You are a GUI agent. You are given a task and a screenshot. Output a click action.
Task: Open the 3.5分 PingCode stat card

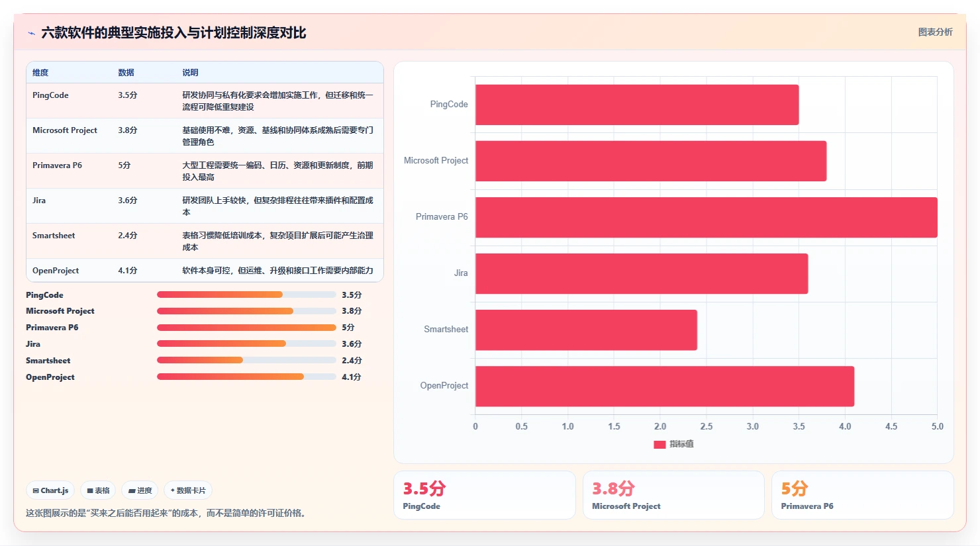click(x=485, y=495)
